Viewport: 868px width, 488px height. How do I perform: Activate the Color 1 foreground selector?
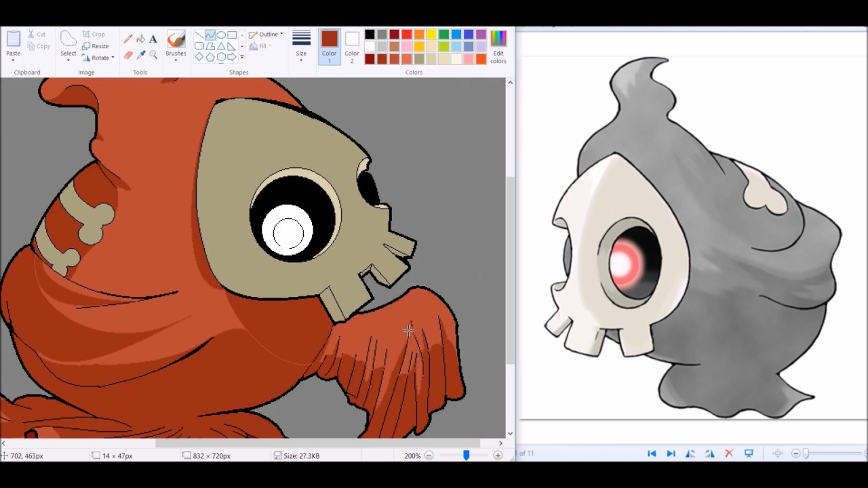coord(329,47)
